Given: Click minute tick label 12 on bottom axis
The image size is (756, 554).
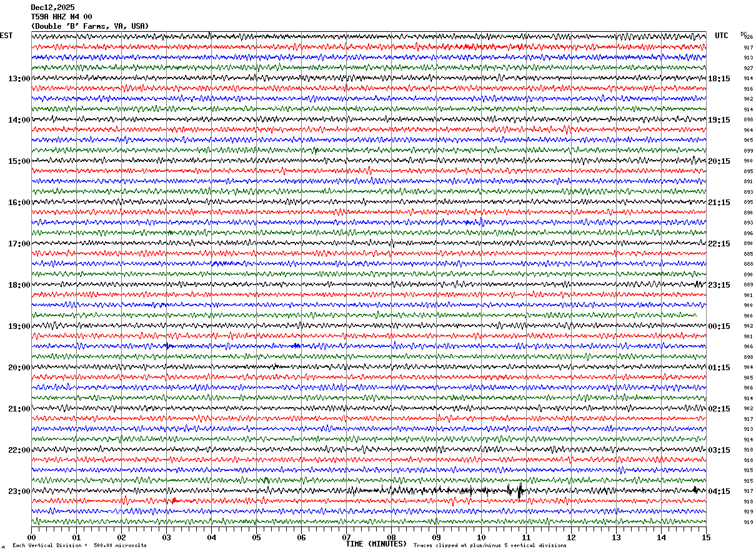Looking at the screenshot, I should click(x=571, y=537).
